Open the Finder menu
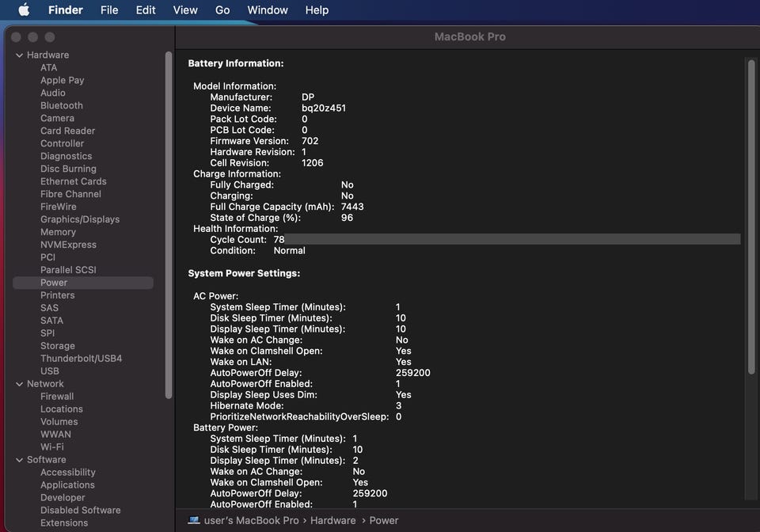 [x=66, y=9]
